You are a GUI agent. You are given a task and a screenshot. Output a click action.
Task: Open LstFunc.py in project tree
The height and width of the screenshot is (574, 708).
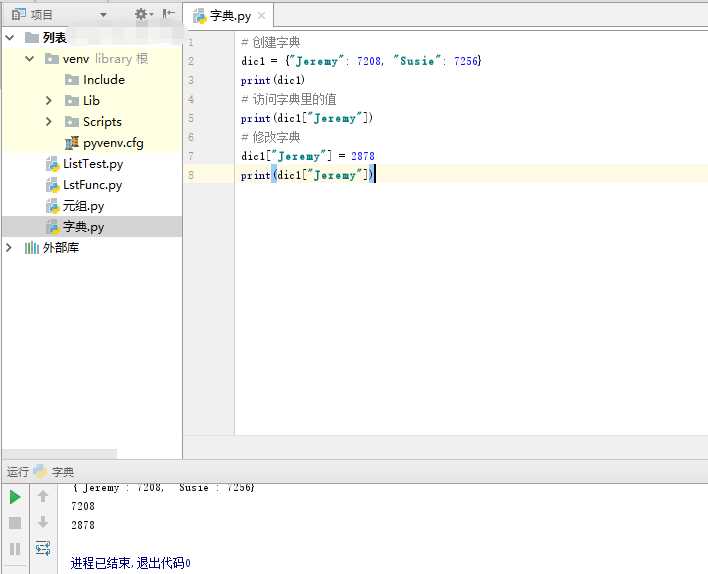tap(92, 185)
